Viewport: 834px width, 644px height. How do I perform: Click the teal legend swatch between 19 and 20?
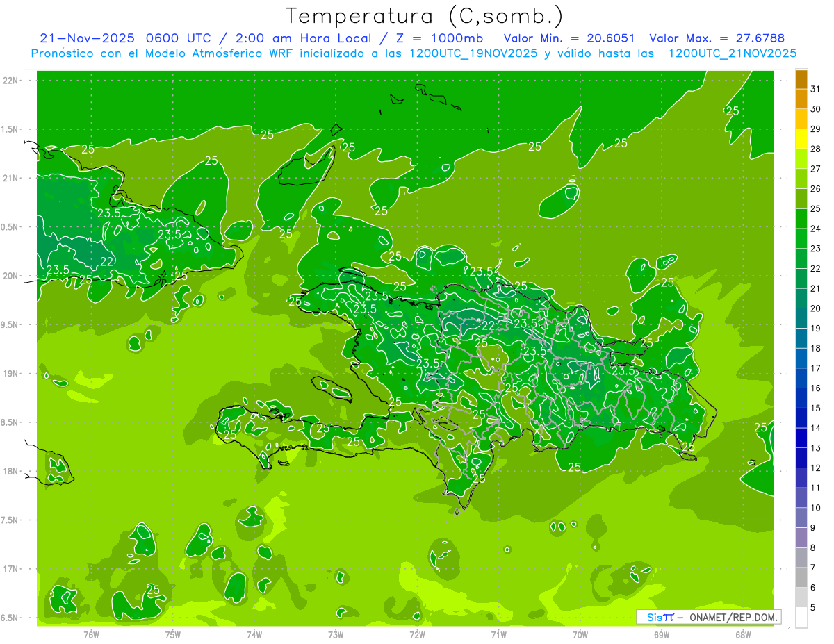(801, 318)
